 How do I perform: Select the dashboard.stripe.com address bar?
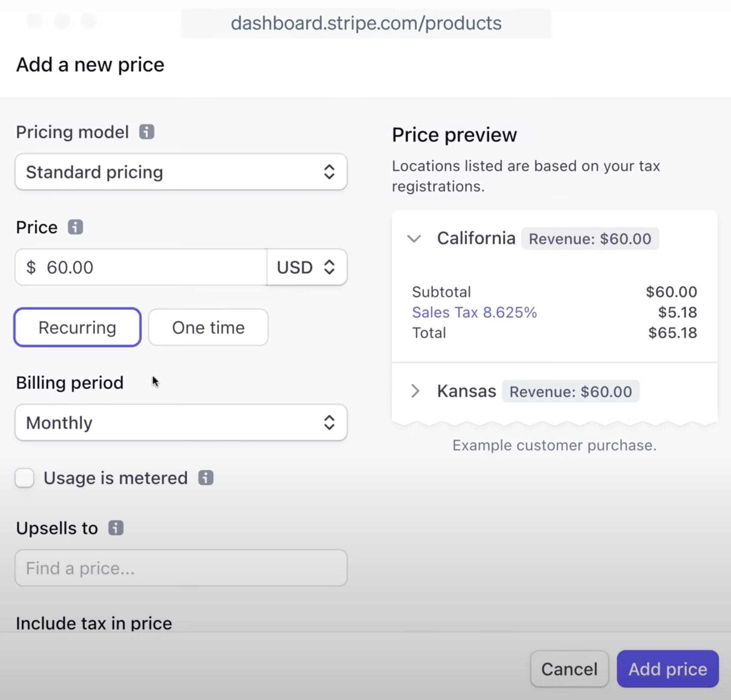[366, 23]
